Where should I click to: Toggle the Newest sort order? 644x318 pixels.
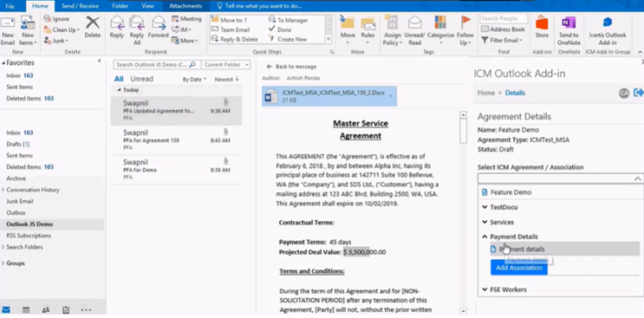click(x=226, y=79)
